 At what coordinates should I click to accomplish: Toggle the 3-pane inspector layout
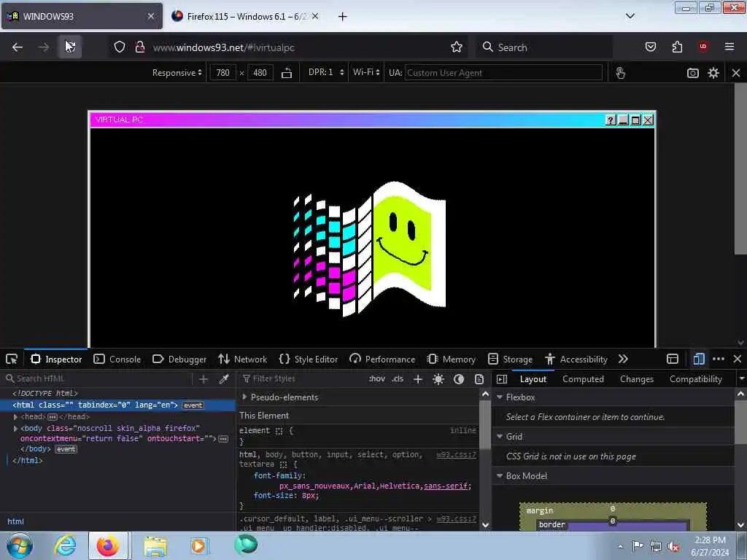click(x=502, y=379)
